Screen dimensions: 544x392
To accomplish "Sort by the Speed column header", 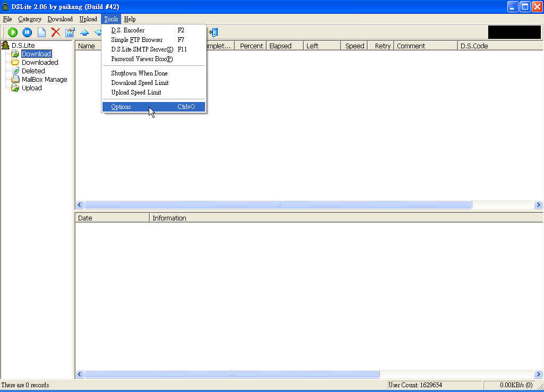I will pyautogui.click(x=354, y=46).
